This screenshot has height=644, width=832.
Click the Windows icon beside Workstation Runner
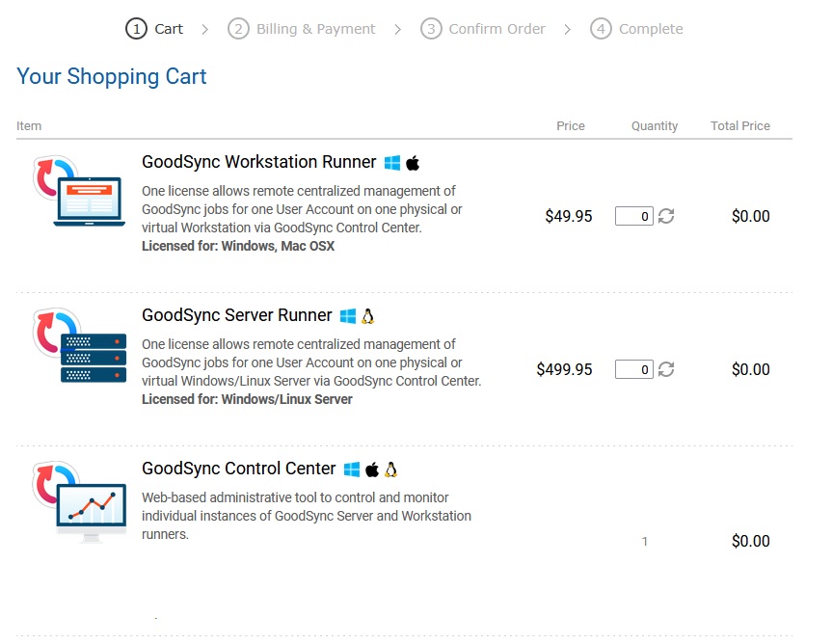click(392, 163)
